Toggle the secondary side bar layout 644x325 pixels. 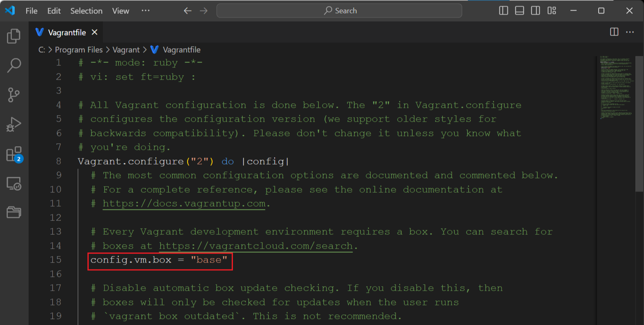tap(535, 11)
